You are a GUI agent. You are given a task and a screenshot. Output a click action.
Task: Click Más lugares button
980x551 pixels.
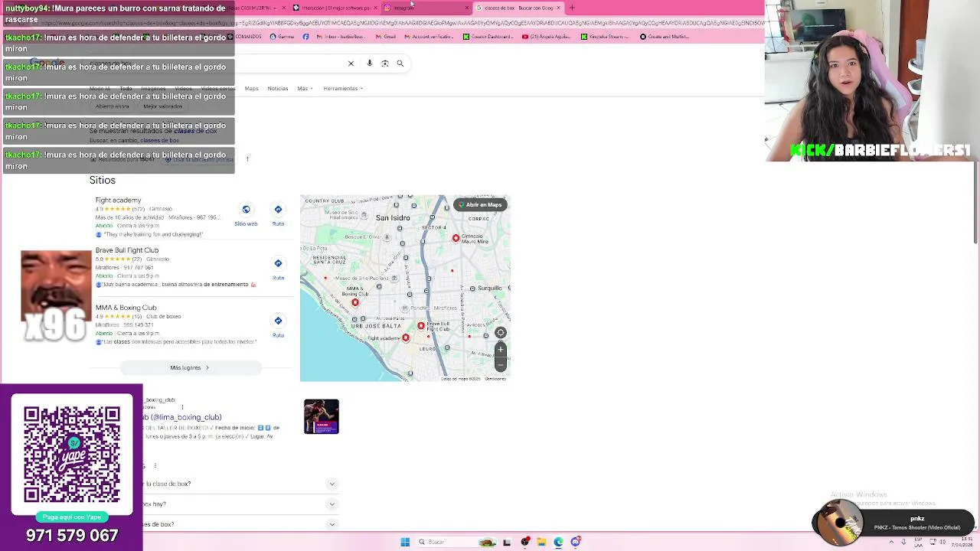[x=189, y=368]
